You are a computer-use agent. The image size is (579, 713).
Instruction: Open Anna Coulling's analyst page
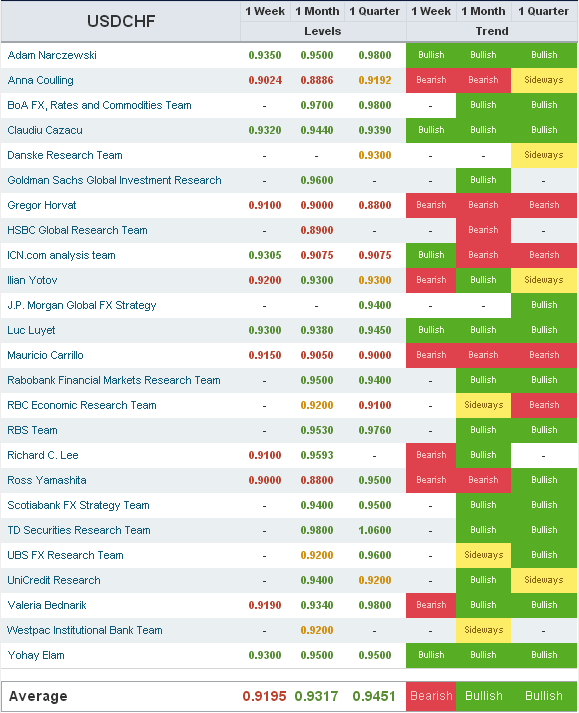pos(40,80)
